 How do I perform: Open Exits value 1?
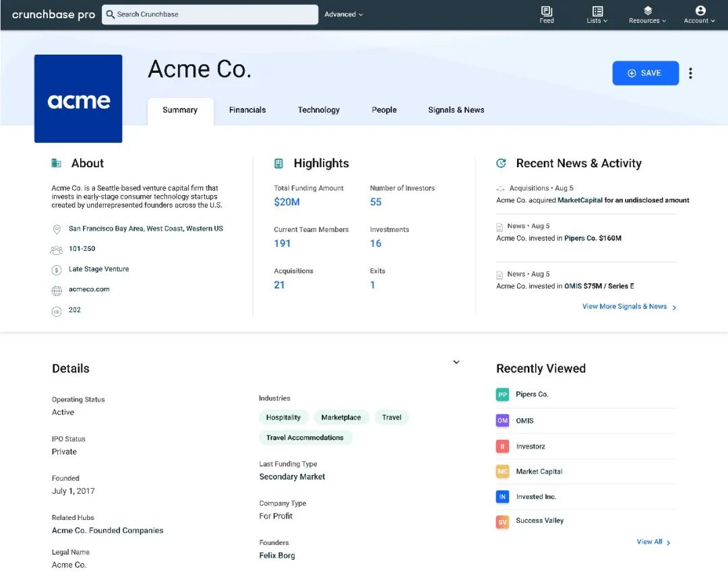pos(372,285)
